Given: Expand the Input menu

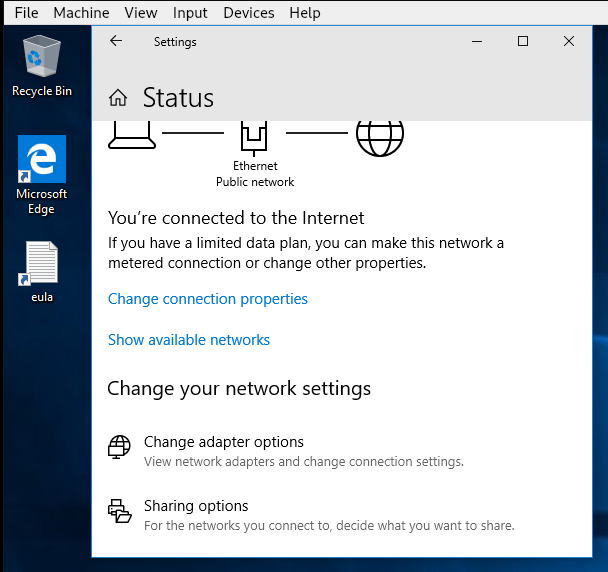Looking at the screenshot, I should pyautogui.click(x=190, y=13).
